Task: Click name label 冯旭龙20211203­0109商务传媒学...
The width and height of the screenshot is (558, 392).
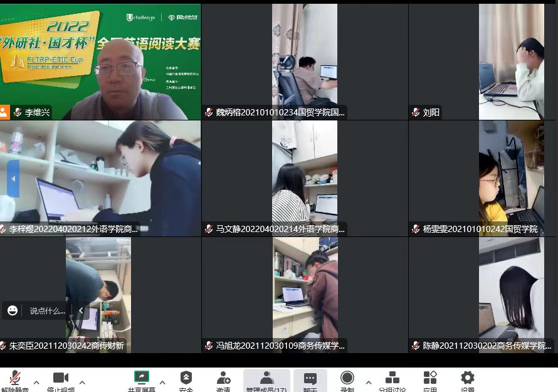Action: coord(280,346)
